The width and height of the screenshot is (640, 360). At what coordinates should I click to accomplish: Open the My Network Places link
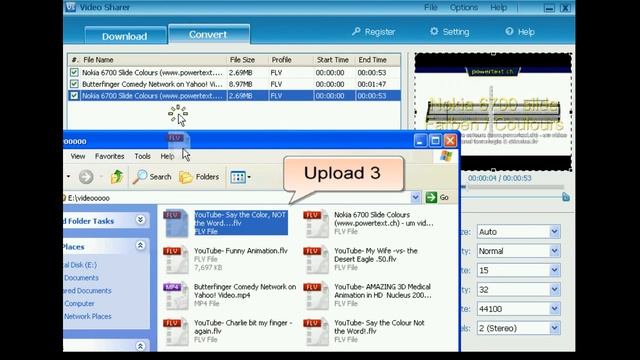point(87,316)
